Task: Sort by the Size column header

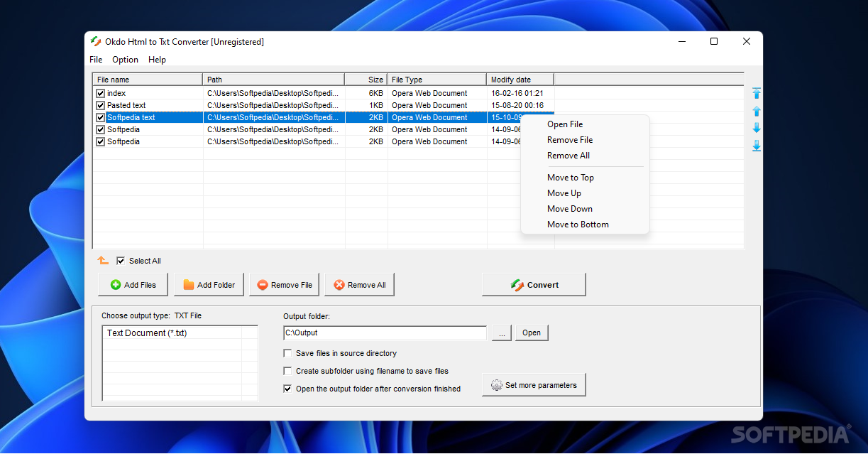Action: pos(366,80)
